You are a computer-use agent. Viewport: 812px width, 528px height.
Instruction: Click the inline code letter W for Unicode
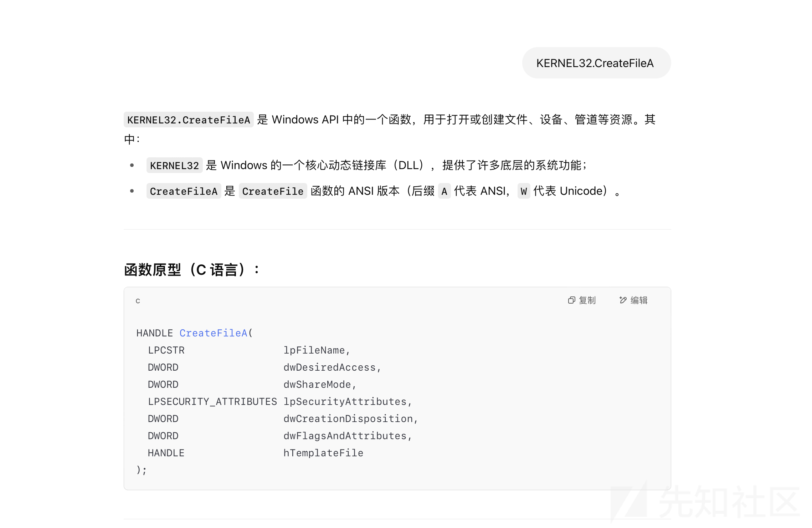pyautogui.click(x=524, y=191)
